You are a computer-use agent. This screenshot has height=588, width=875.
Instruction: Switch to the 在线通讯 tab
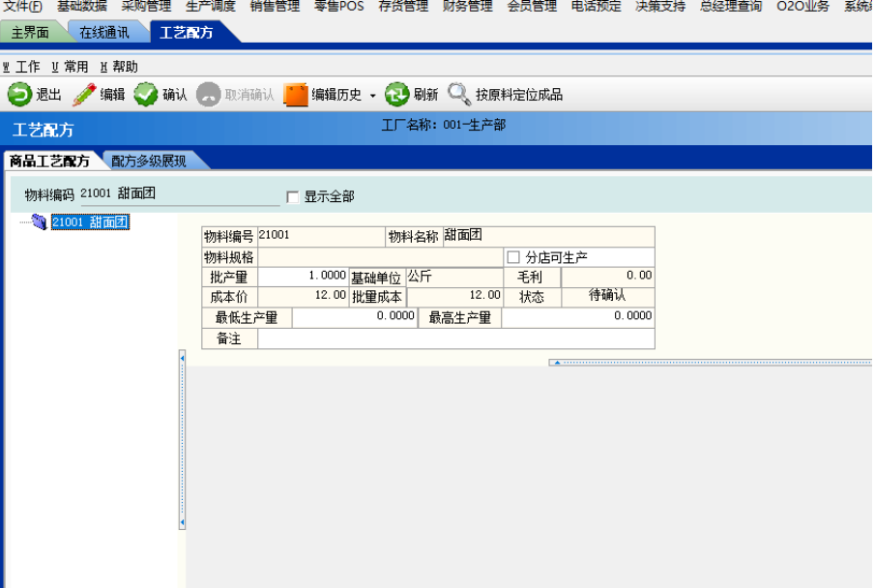click(x=104, y=32)
